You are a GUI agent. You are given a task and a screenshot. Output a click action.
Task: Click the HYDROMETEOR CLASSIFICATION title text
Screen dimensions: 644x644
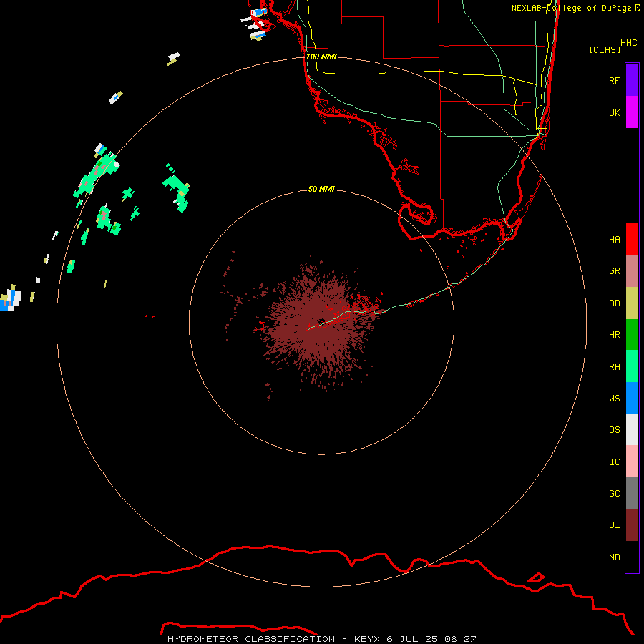[251, 639]
